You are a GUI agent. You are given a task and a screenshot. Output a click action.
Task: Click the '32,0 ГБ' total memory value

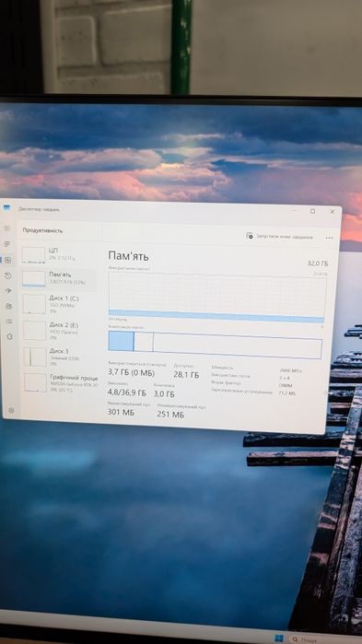(x=317, y=263)
